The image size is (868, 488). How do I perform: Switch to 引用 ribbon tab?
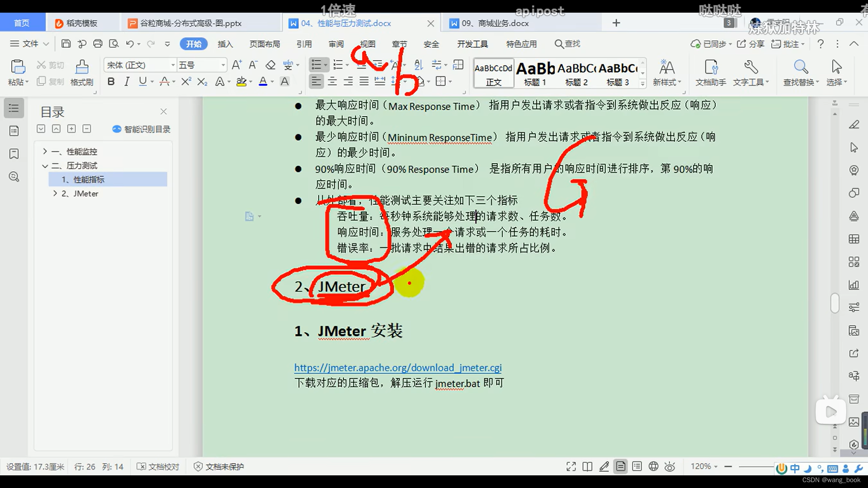tap(304, 44)
